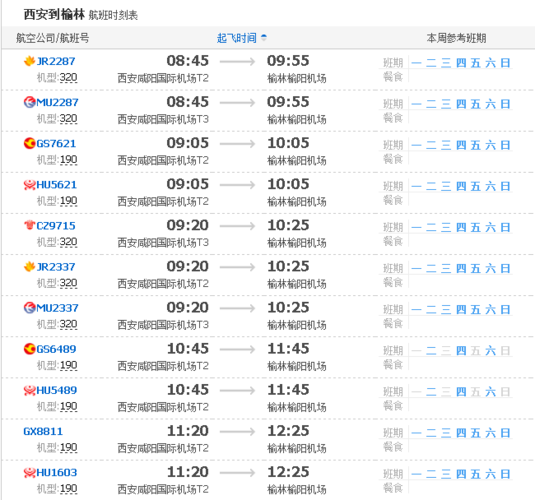
Task: Open flight HU5621 link
Action: coord(56,185)
